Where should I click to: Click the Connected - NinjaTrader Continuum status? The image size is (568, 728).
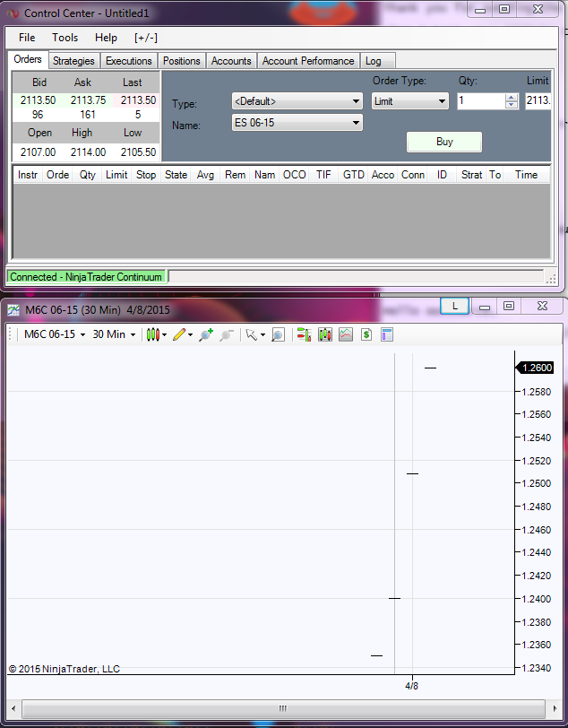click(x=86, y=277)
